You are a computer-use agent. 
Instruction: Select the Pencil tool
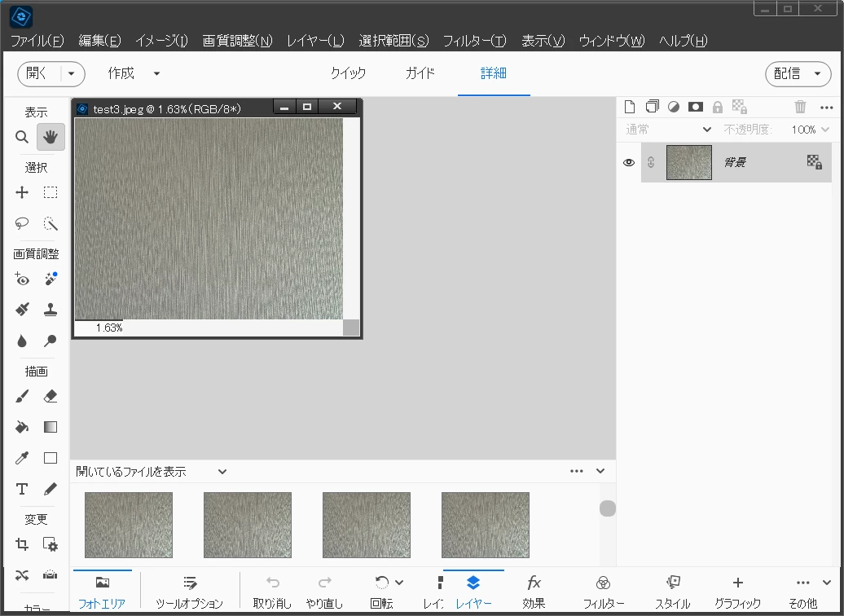51,489
